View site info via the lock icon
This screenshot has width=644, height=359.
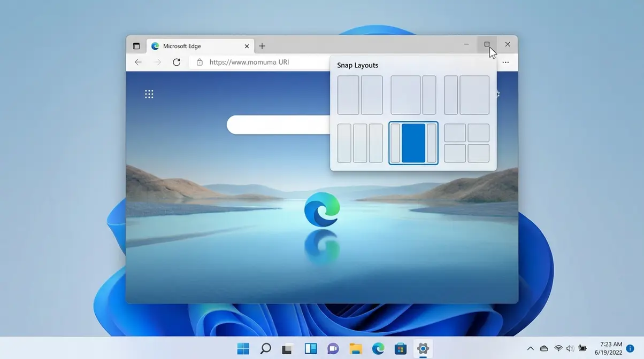pos(200,62)
